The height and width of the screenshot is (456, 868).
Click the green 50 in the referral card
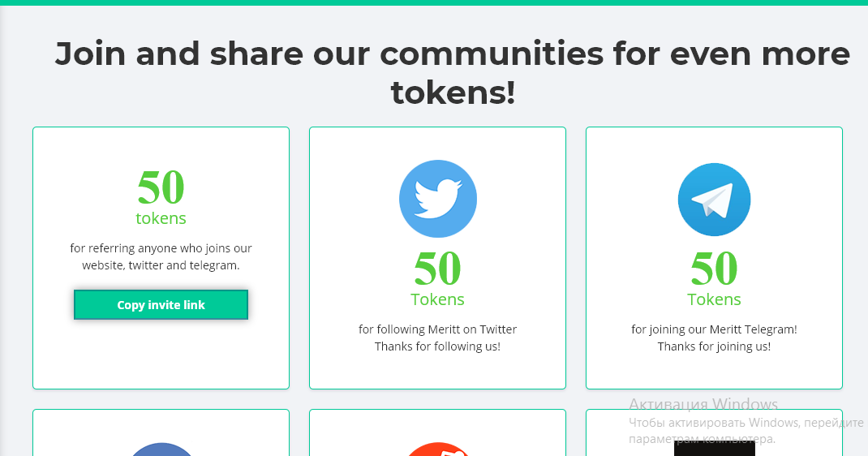coord(161,187)
